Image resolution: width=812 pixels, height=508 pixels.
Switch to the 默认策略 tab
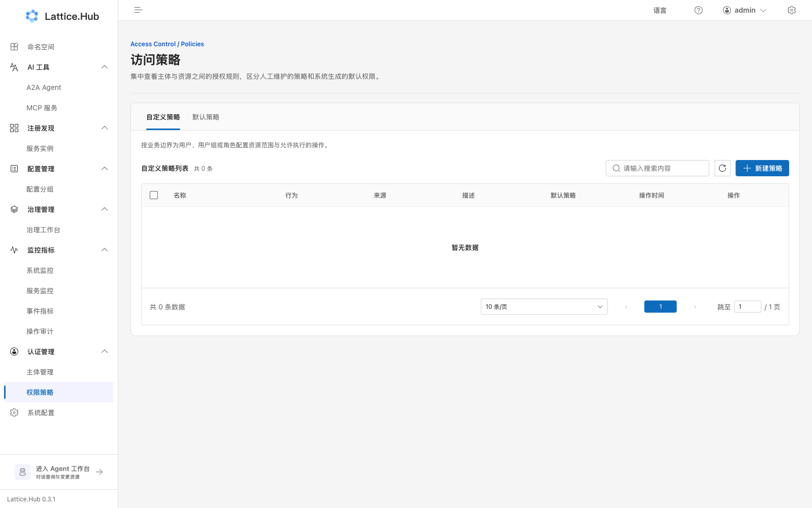point(206,117)
